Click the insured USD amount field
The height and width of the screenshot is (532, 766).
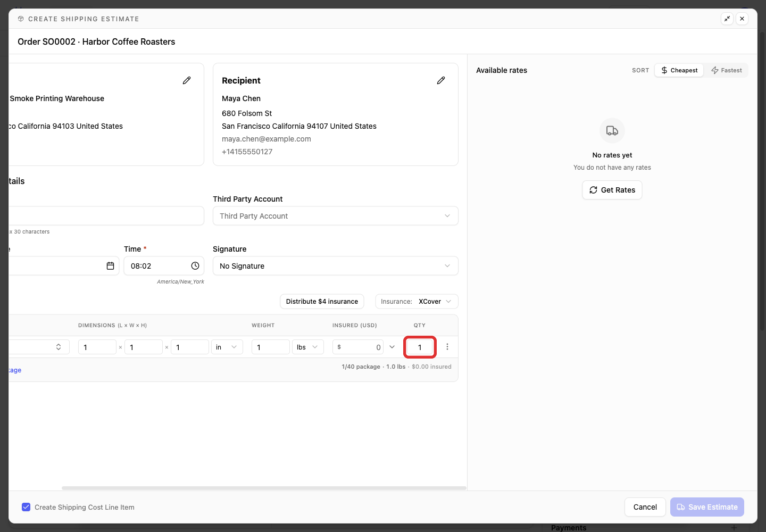pyautogui.click(x=358, y=347)
